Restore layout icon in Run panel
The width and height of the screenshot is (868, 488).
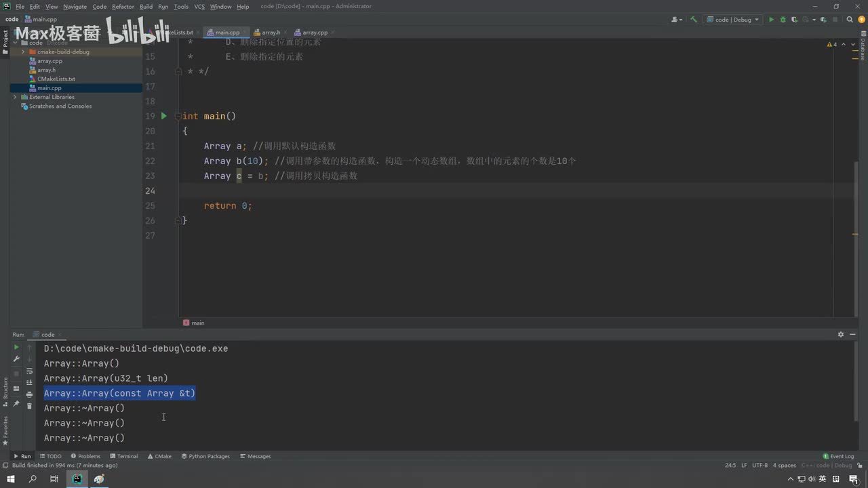click(x=16, y=389)
